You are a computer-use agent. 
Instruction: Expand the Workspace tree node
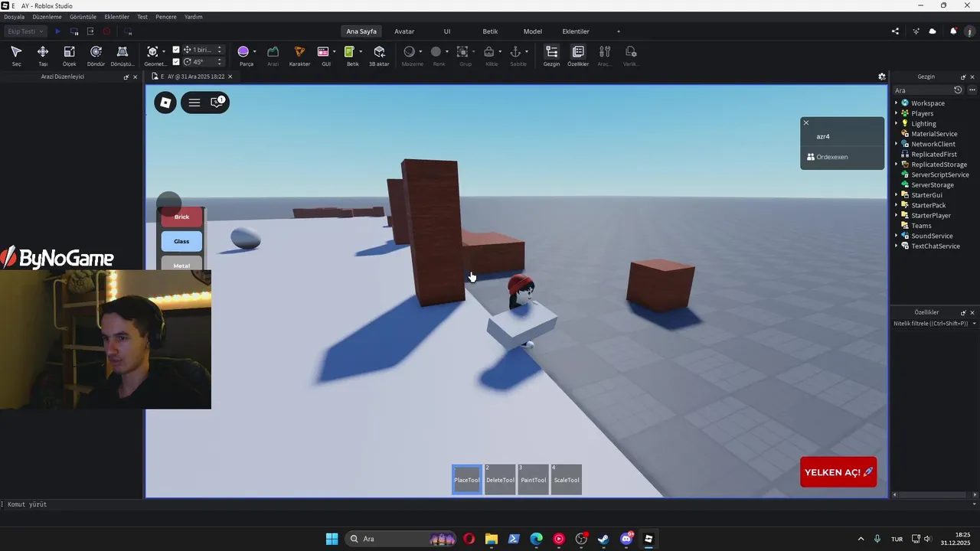897,103
